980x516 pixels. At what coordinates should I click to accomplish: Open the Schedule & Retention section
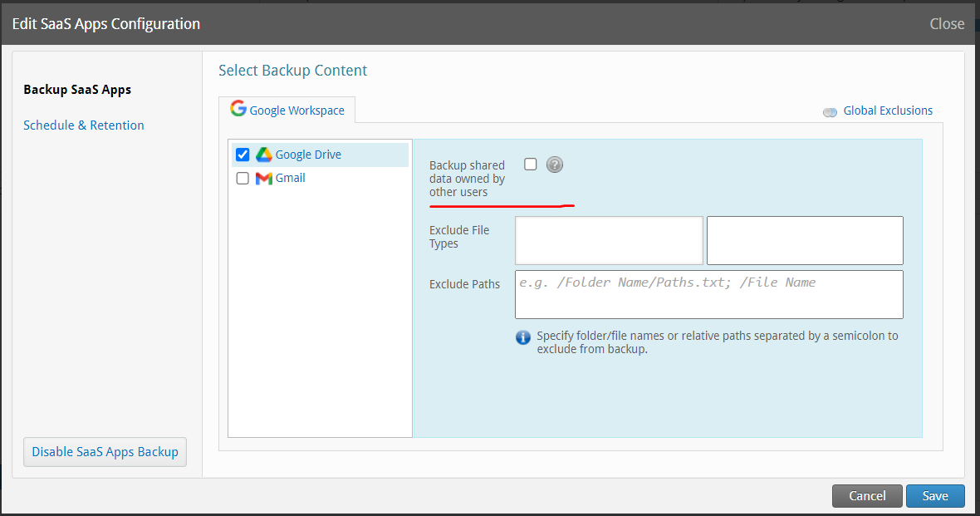pos(84,125)
